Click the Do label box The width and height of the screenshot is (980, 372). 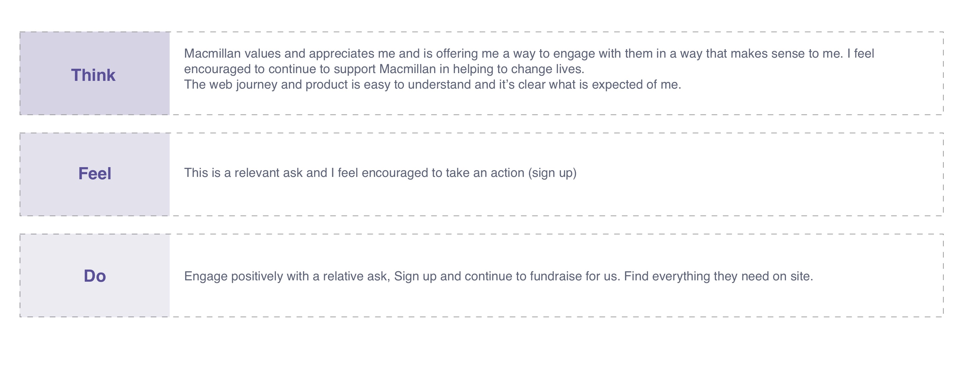click(x=95, y=276)
